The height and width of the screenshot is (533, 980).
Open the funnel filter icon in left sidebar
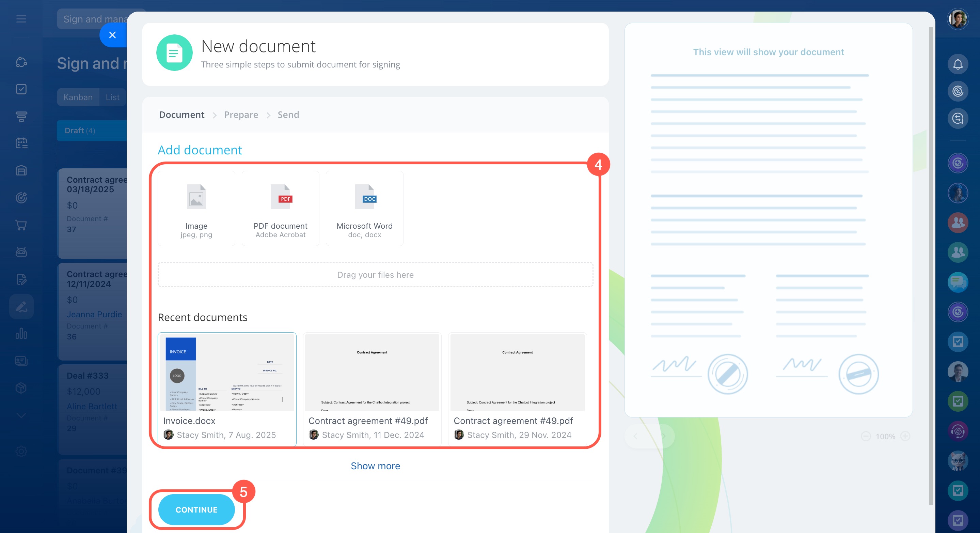coord(21,117)
